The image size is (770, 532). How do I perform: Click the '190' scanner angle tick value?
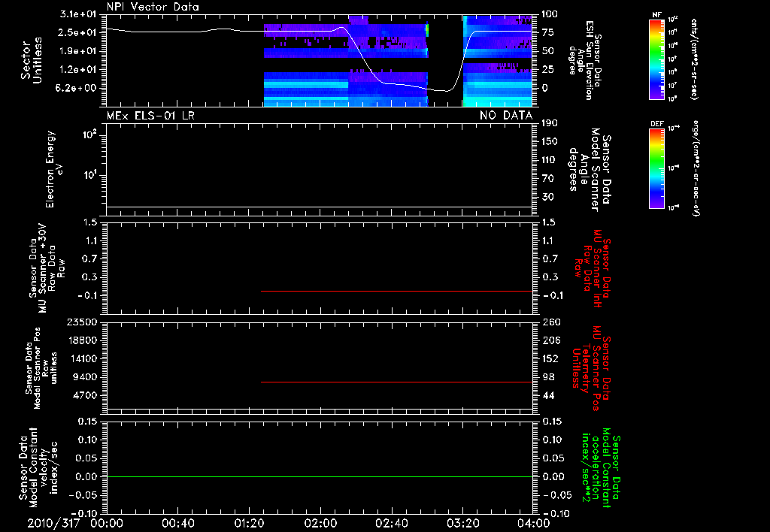(x=550, y=123)
